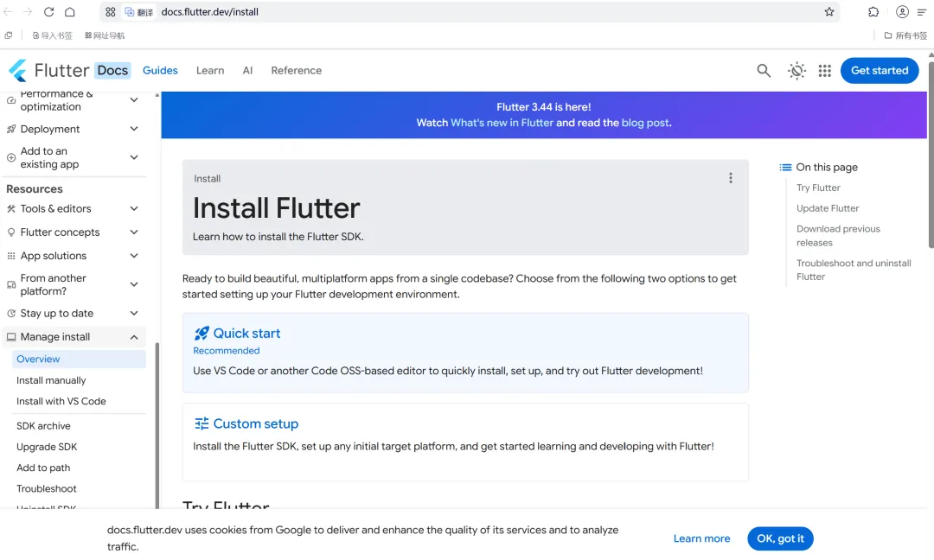Expand the Performance & optimization section
Image resolution: width=934 pixels, height=560 pixels.
click(134, 100)
